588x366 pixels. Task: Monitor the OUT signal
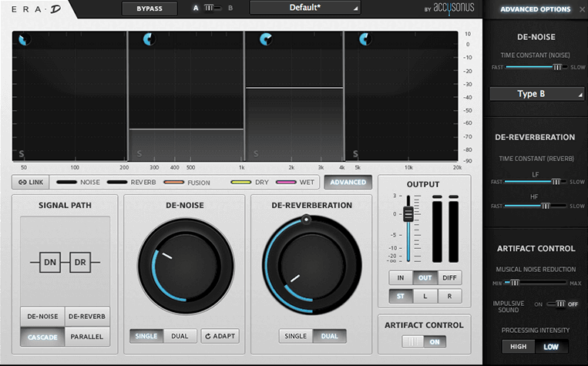[x=425, y=278]
